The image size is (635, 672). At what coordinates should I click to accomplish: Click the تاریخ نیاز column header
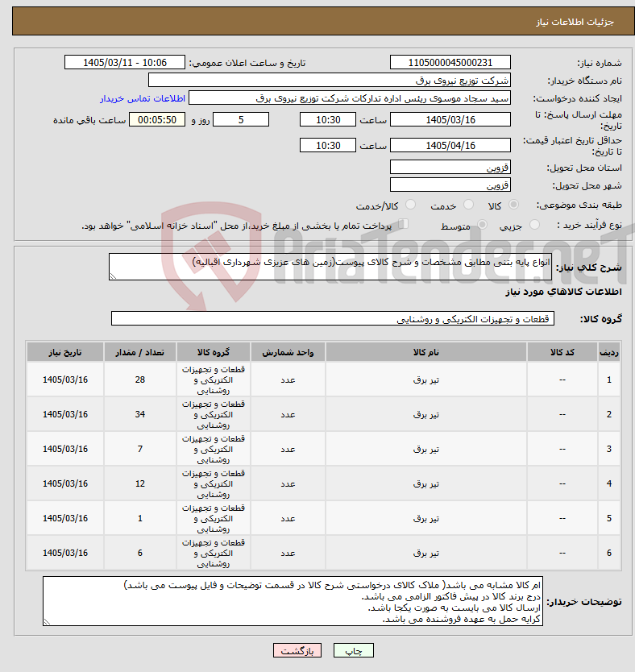tap(65, 352)
